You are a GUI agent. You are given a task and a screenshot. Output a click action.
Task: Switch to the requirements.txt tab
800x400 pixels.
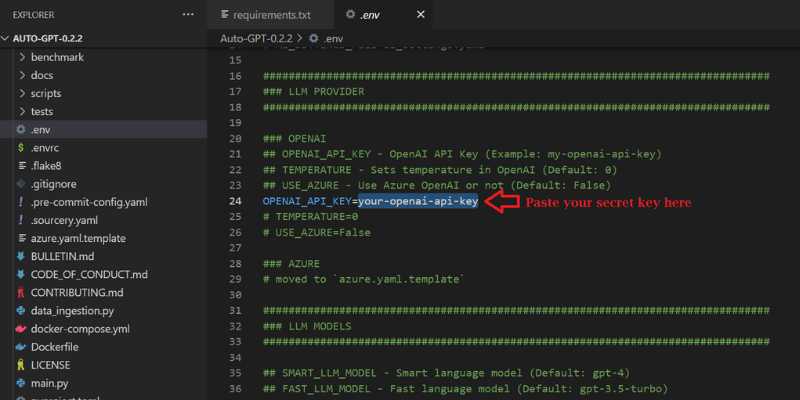(x=271, y=15)
